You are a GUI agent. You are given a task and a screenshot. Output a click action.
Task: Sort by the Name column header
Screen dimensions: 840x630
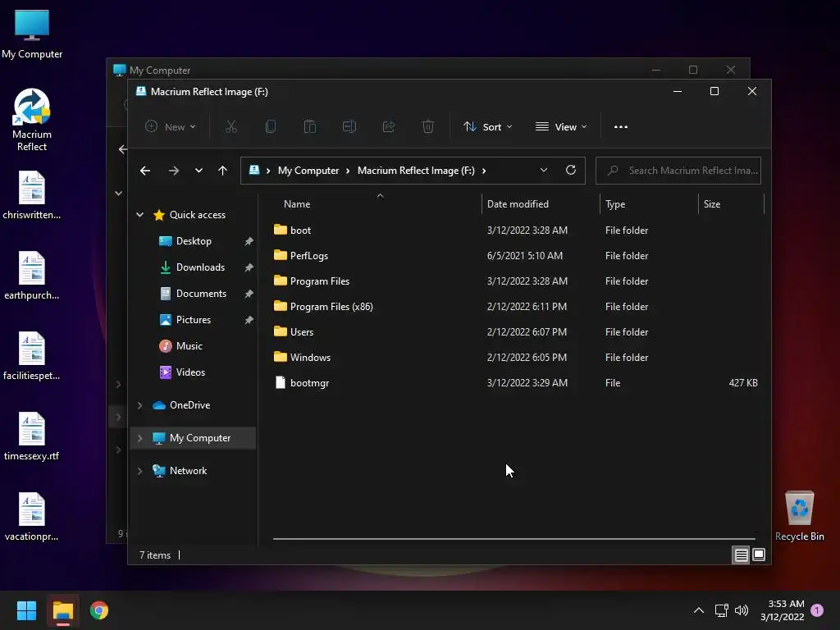[297, 204]
